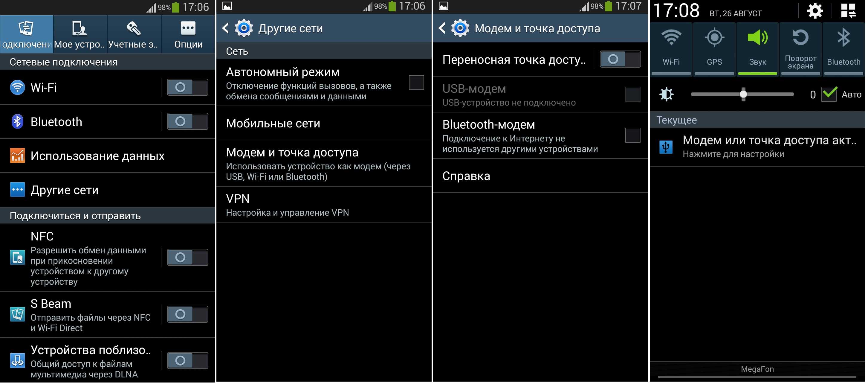868x384 pixels.
Task: Tap the NFC settings icon
Action: click(x=16, y=257)
